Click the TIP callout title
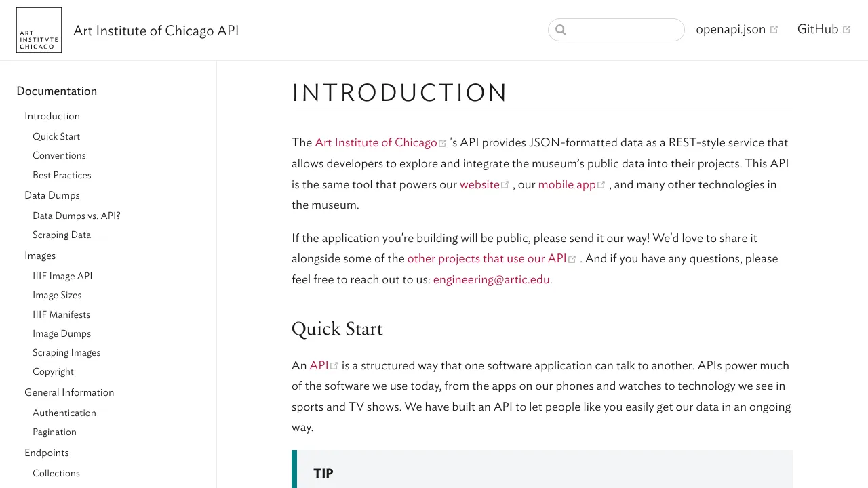 (323, 473)
